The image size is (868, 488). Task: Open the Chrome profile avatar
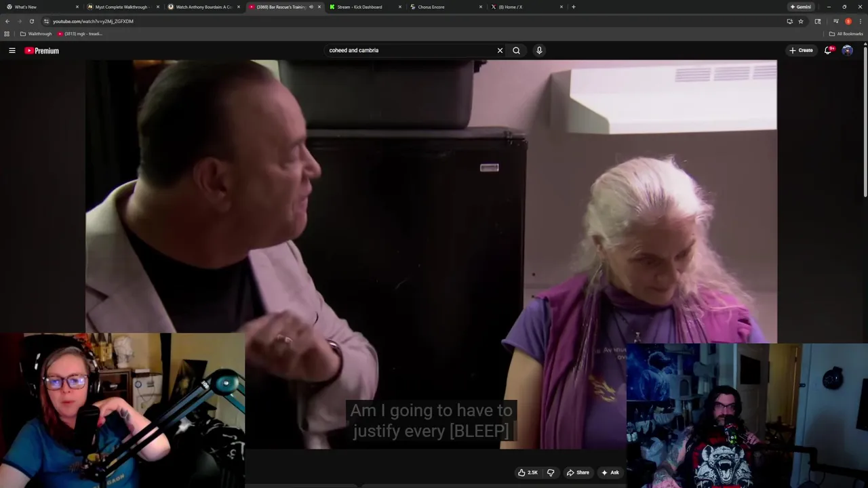[848, 21]
